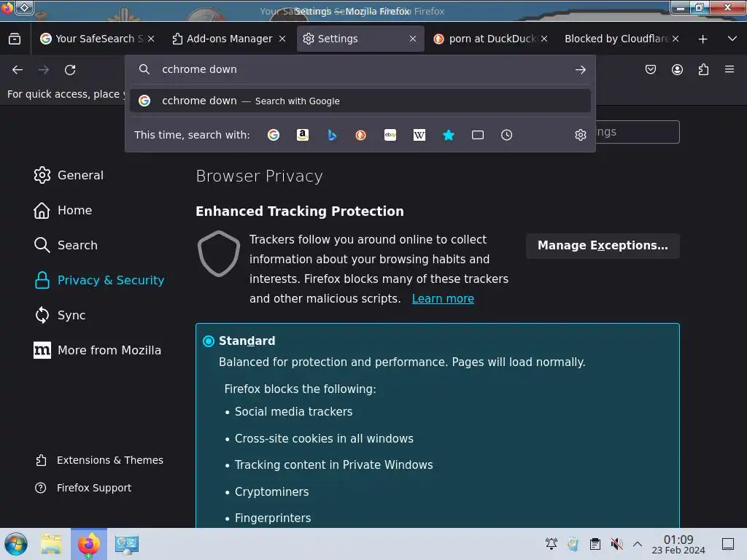The height and width of the screenshot is (560, 747).
Task: Reload the current page
Action: 70,70
